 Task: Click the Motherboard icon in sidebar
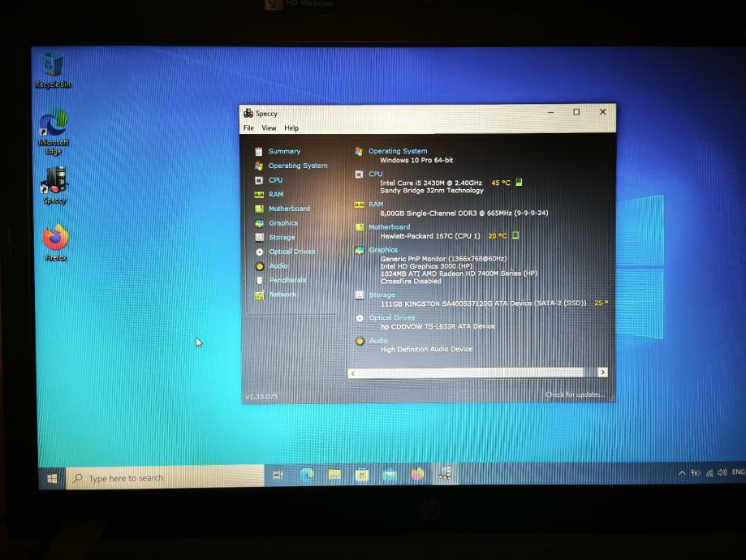pyautogui.click(x=259, y=209)
